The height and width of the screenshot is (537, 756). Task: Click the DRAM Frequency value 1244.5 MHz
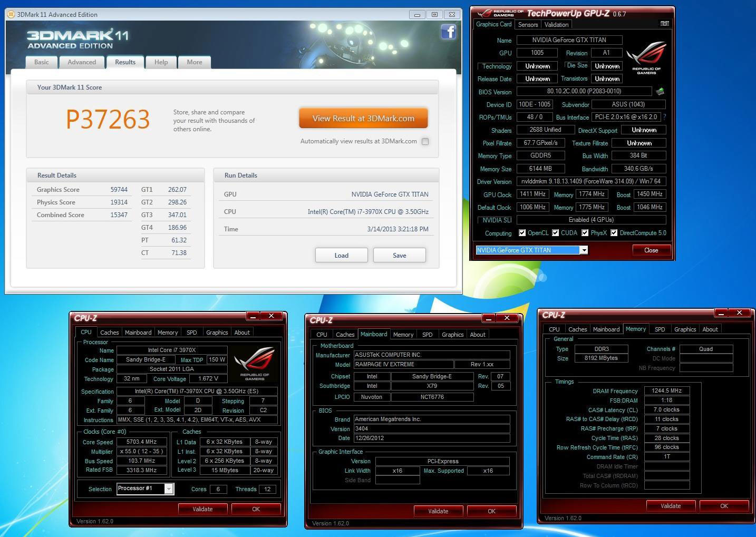pos(667,391)
